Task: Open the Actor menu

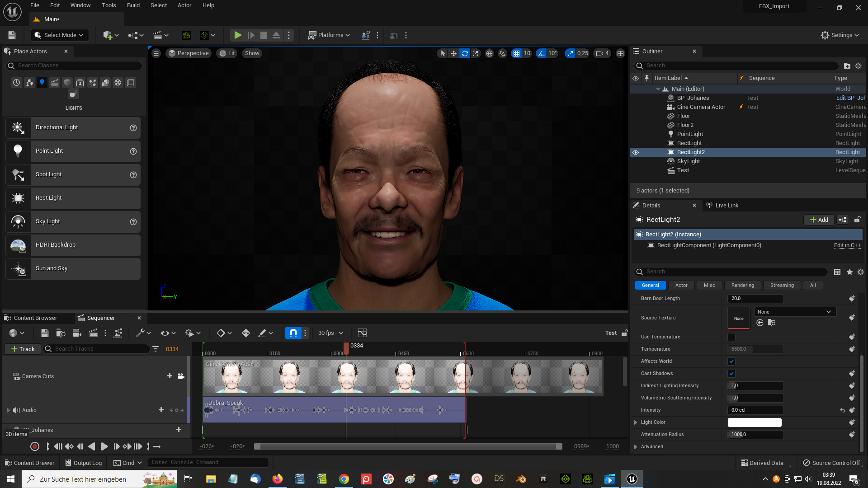Action: pos(184,5)
